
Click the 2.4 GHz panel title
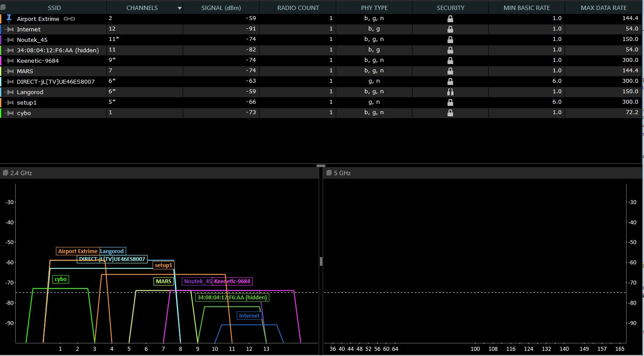pos(21,173)
